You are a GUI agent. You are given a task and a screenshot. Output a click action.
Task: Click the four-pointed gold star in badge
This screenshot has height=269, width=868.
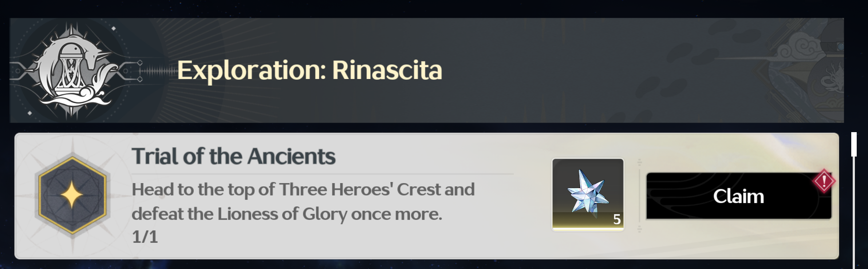coord(72,195)
